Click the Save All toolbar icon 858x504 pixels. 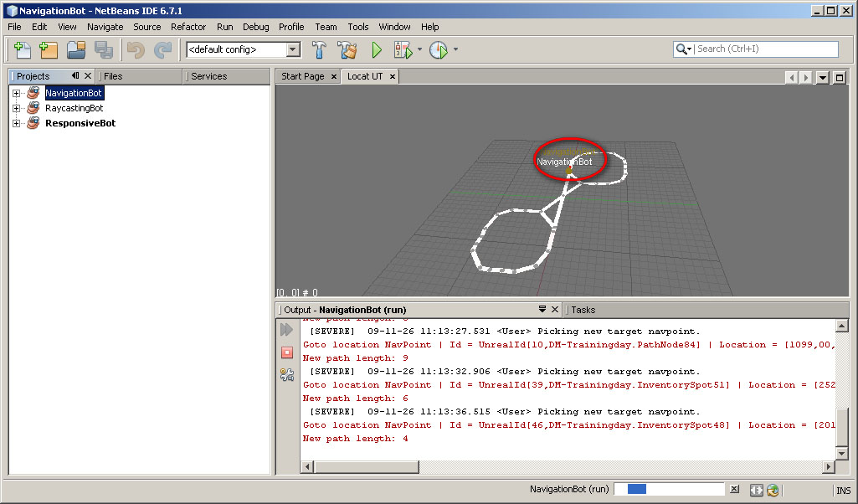click(104, 49)
